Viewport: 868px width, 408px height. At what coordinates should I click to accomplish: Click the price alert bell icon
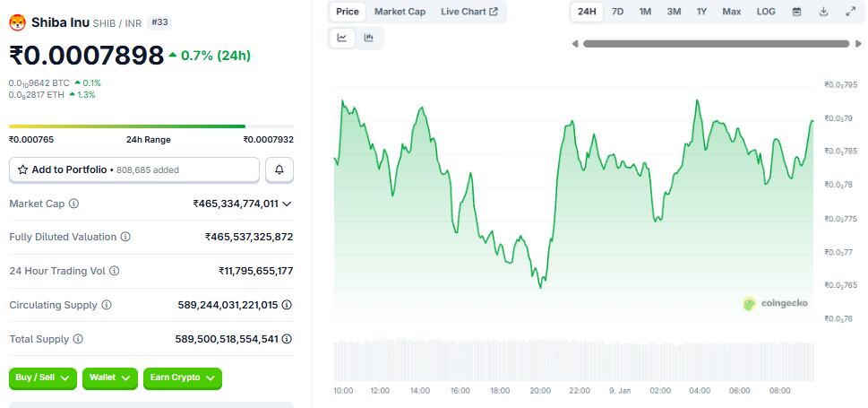[279, 169]
